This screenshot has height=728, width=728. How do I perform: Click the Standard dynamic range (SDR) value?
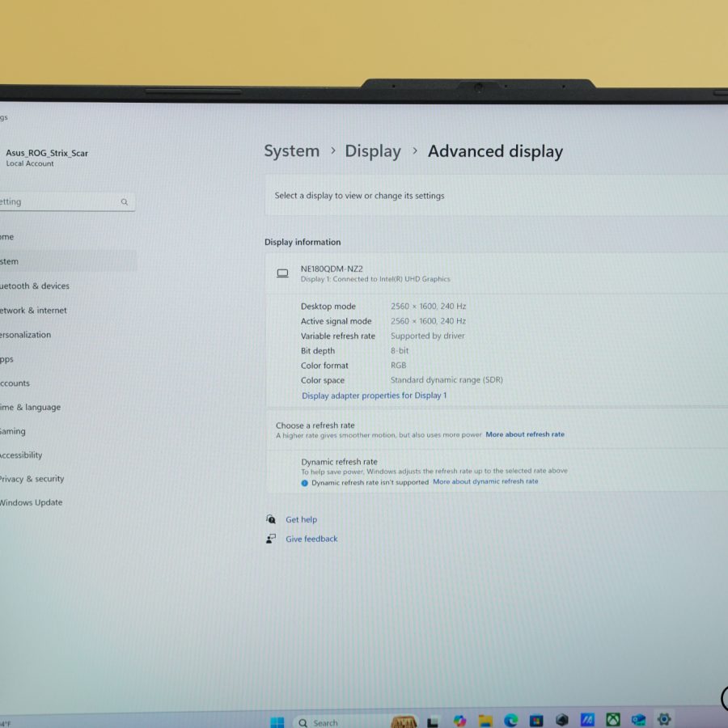(x=447, y=380)
